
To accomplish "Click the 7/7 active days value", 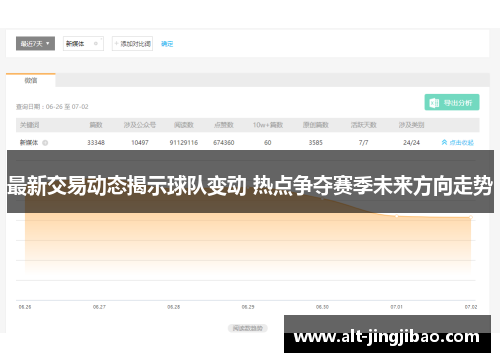I will (x=363, y=143).
